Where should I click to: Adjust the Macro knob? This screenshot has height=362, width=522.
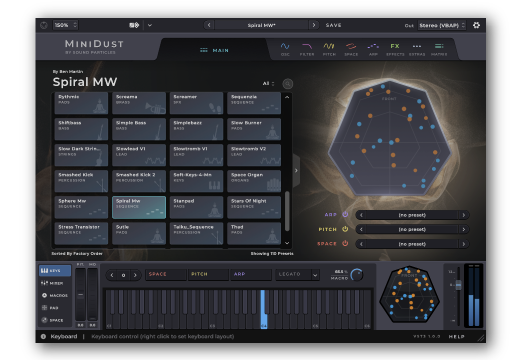click(x=357, y=275)
